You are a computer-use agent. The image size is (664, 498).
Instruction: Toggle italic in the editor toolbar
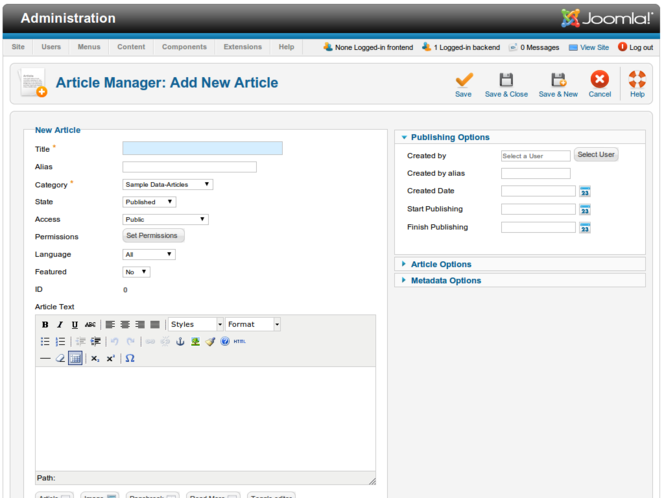tap(60, 325)
